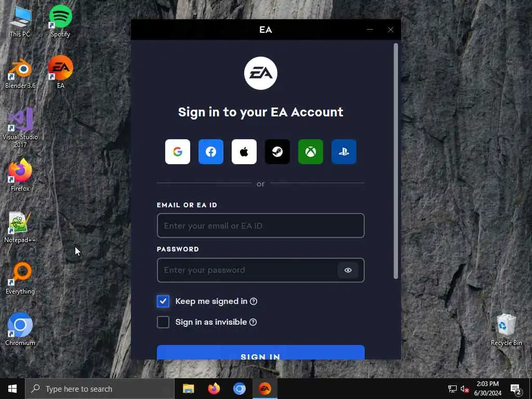Sign in with Xbox icon
The height and width of the screenshot is (399, 532).
point(311,152)
